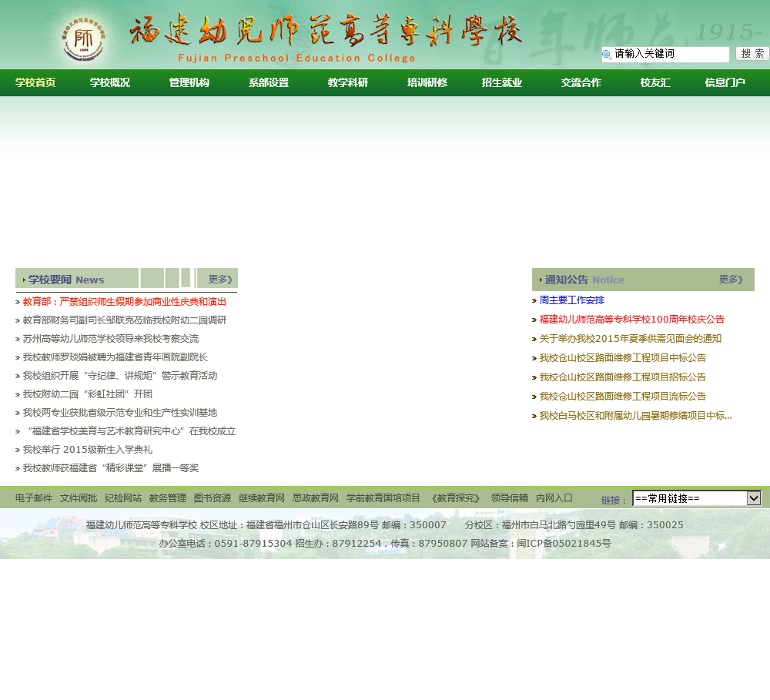Click the 领导信箱 footer link

click(x=510, y=498)
